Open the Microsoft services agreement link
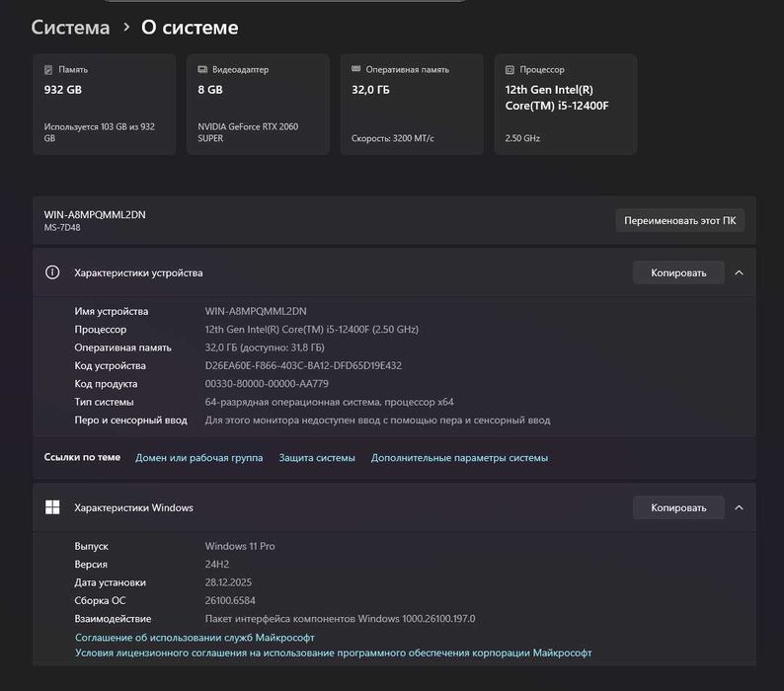 (x=195, y=638)
